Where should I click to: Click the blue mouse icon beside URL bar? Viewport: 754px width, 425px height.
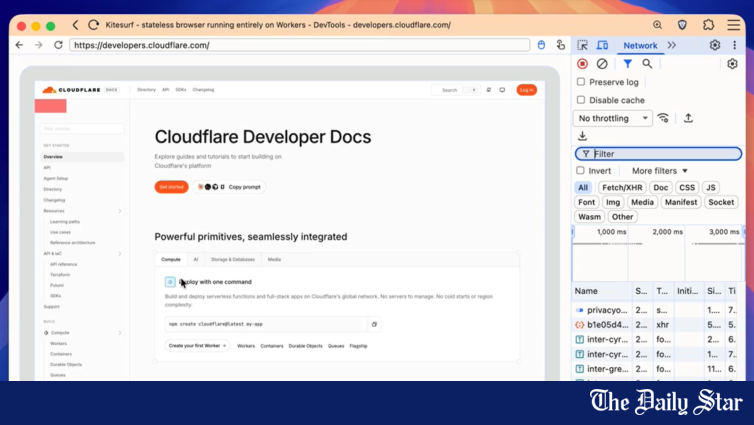[x=541, y=45]
